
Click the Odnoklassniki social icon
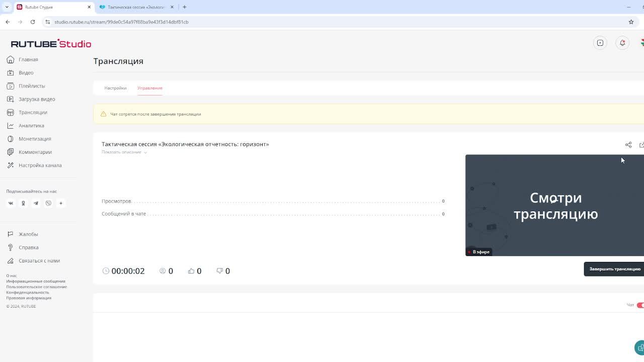(23, 203)
